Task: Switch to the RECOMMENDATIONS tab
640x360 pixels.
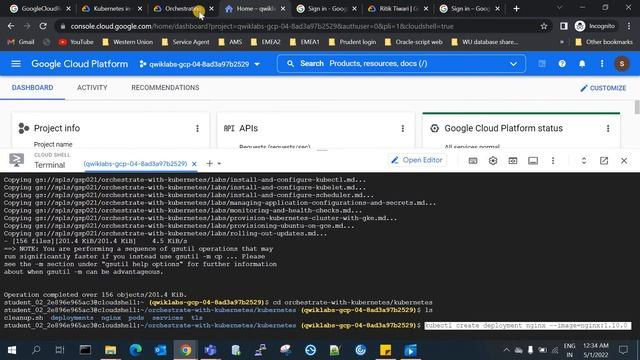Action: (x=165, y=88)
